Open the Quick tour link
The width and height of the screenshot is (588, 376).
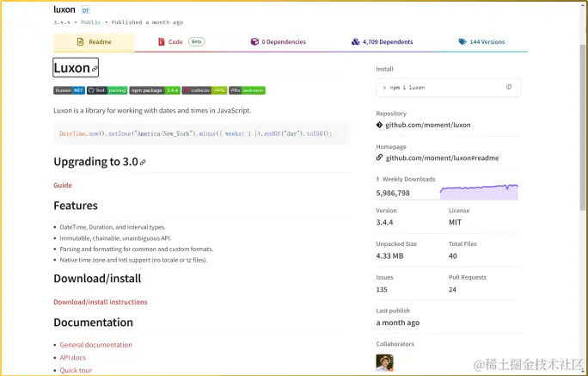[x=76, y=370]
